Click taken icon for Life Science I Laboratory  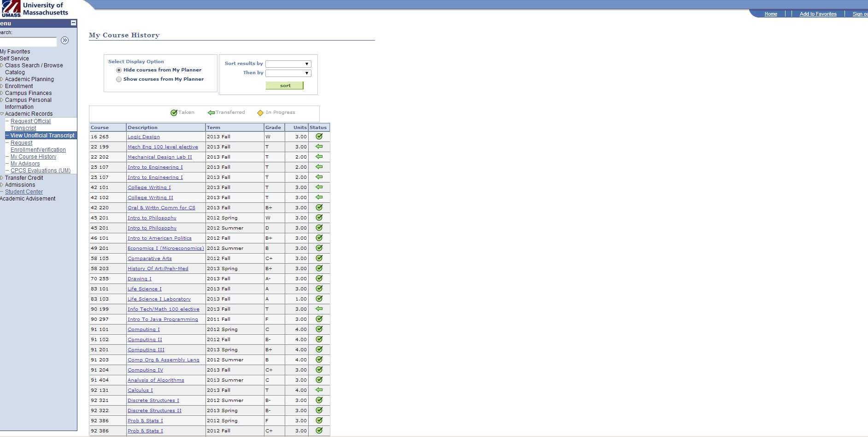[319, 299]
